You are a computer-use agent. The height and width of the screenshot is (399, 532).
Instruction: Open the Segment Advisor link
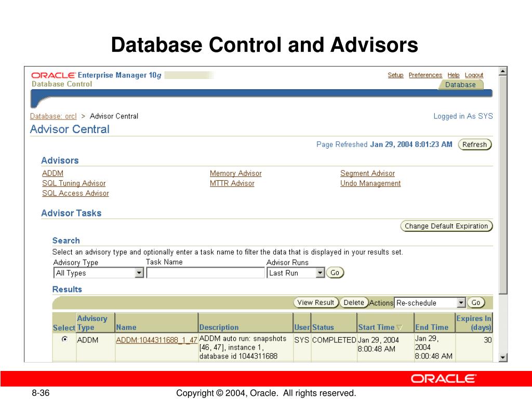coord(367,174)
